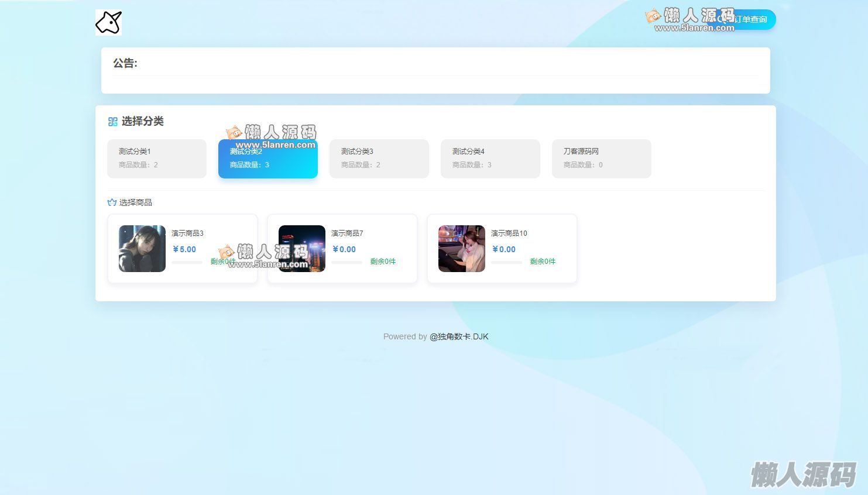
Task: Click the crown icon beside 选择商品
Action: (112, 202)
